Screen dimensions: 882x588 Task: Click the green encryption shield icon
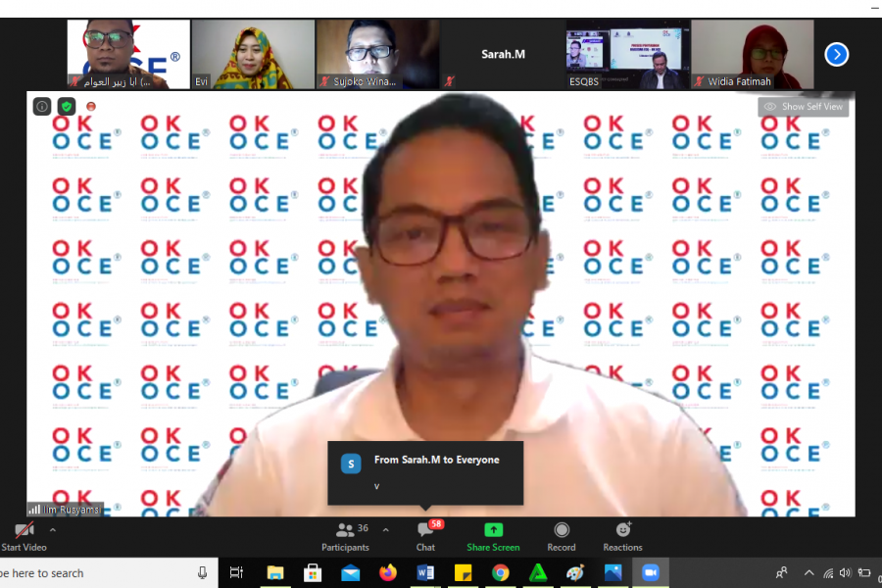click(67, 106)
